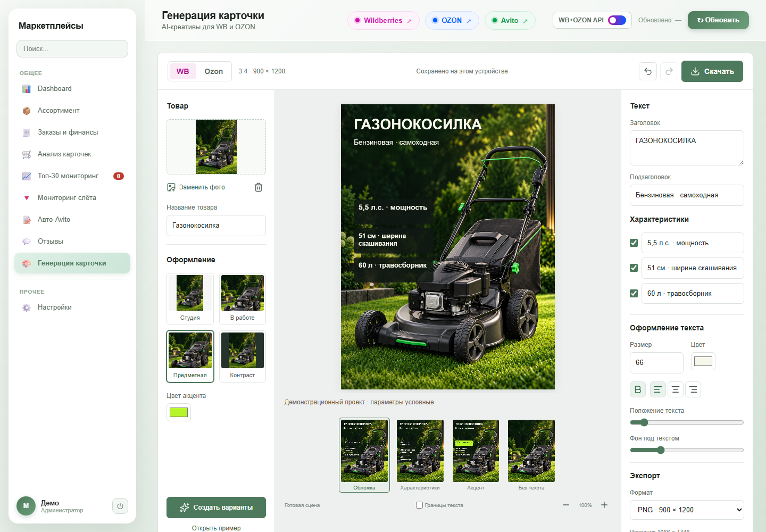Choose the Студия design style
The image size is (766, 532).
[190, 299]
